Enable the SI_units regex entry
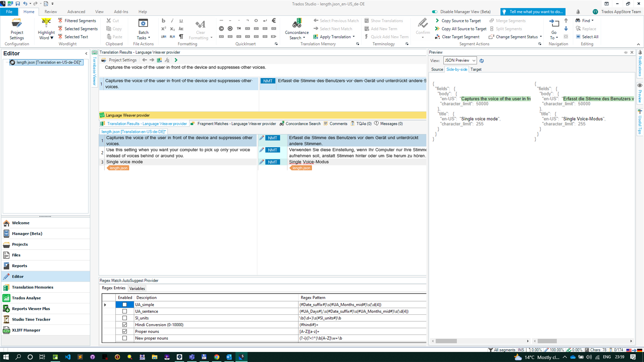Viewport: 644px width, 362px height. [125, 318]
